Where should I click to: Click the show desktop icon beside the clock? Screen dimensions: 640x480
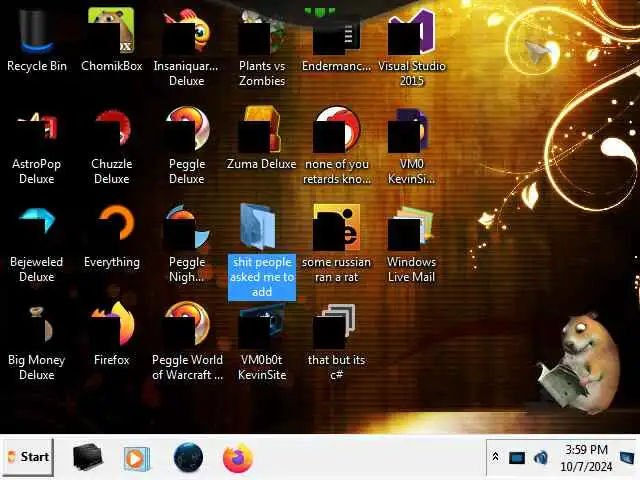628,458
